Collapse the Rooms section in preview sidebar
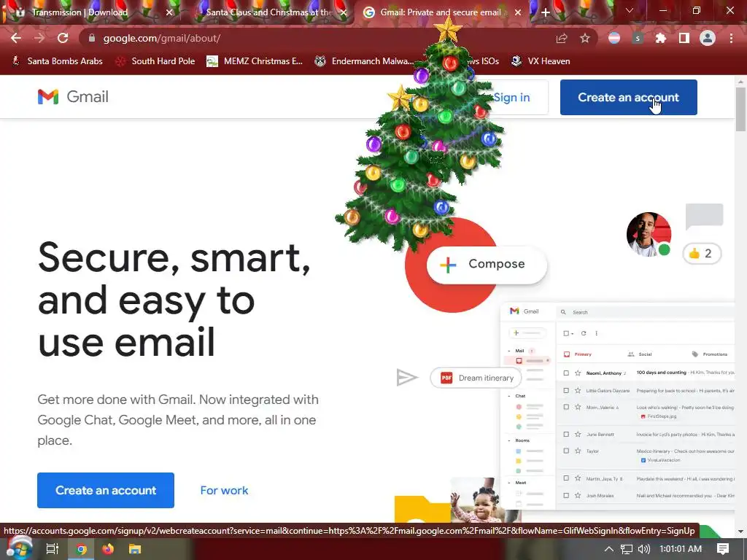 [509, 440]
